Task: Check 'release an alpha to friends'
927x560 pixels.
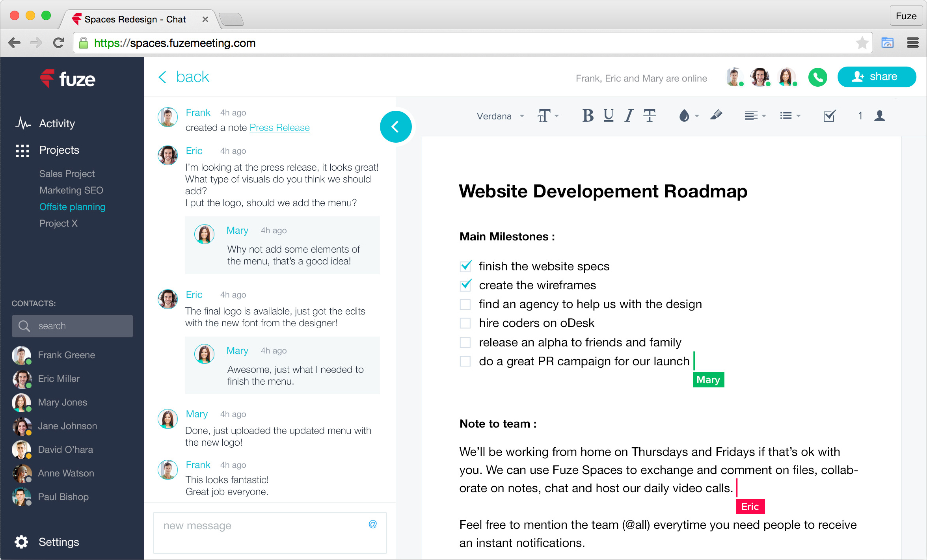Action: 465,342
